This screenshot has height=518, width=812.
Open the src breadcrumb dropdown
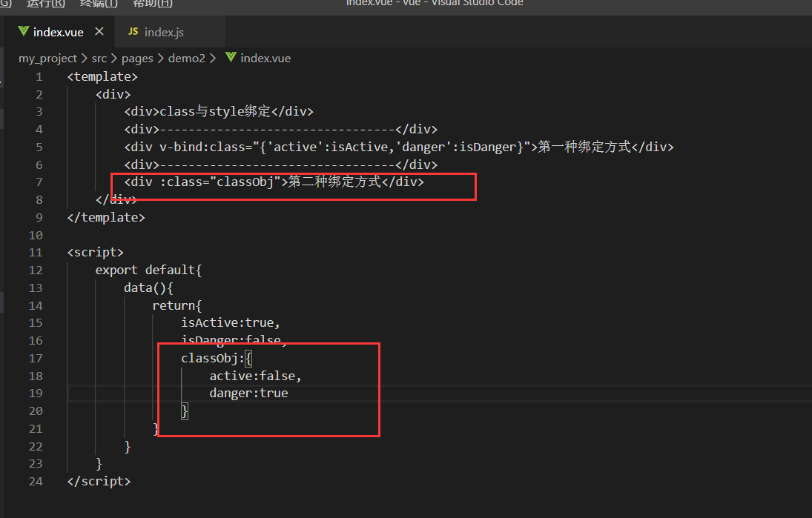(x=99, y=58)
